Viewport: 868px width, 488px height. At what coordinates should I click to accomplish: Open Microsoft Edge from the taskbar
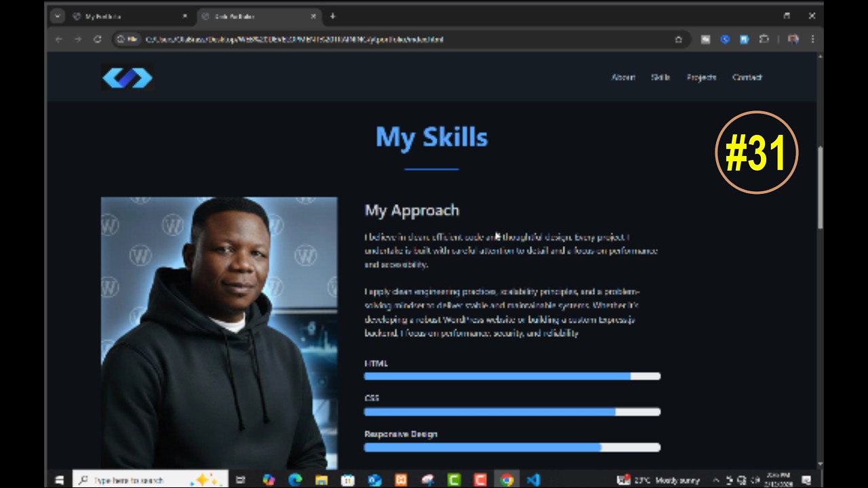click(295, 480)
